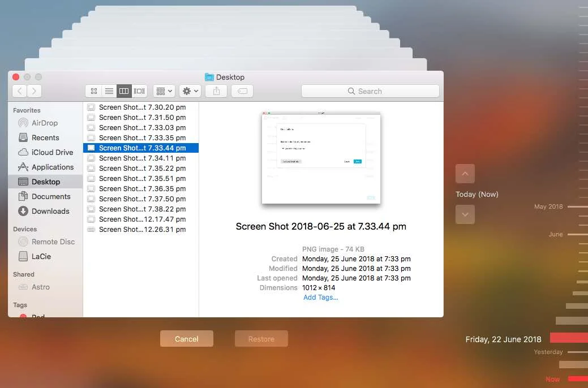588x388 pixels.
Task: Open the Add Tags... link
Action: click(x=320, y=297)
